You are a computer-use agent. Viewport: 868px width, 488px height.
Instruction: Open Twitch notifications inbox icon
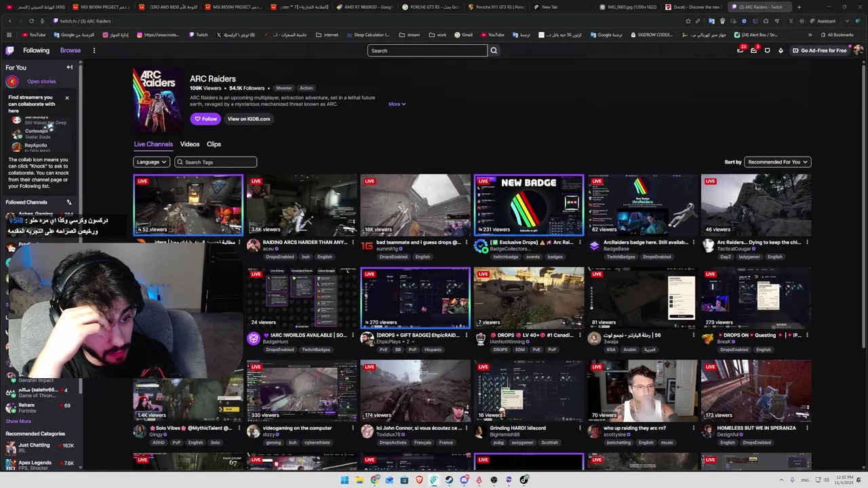(x=753, y=50)
